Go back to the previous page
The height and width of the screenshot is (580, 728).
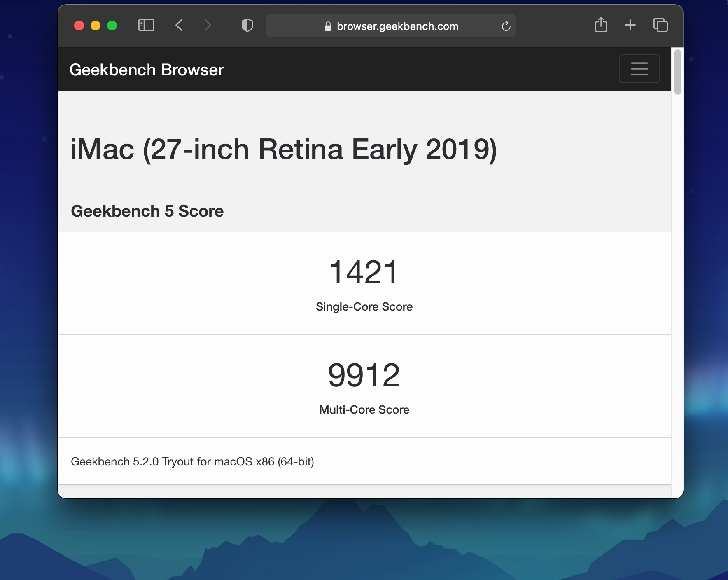pos(179,26)
